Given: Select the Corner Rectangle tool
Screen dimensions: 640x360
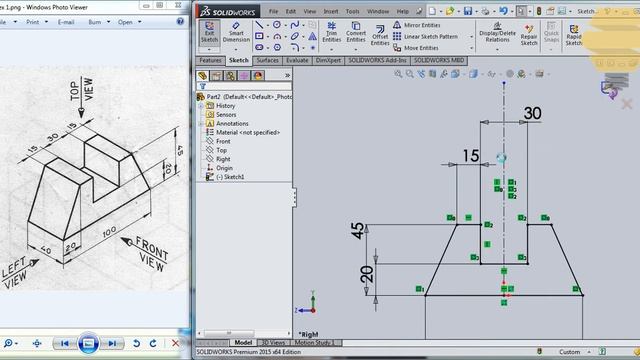Looking at the screenshot, I should (259, 36).
